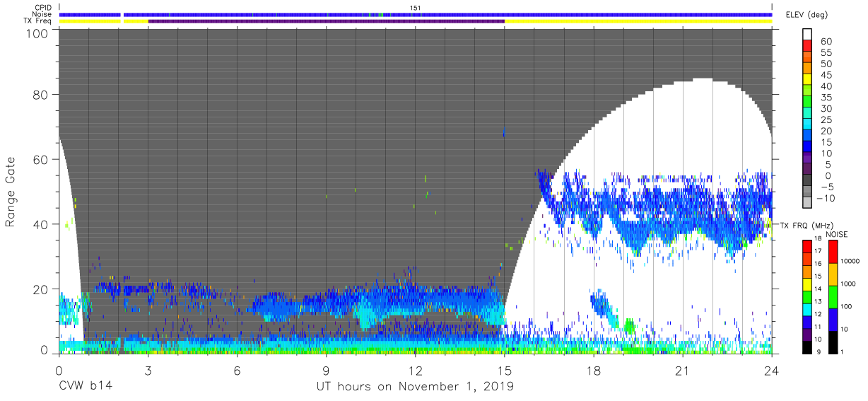Click x-axis hour label 15
868x401 pixels.
(x=505, y=370)
